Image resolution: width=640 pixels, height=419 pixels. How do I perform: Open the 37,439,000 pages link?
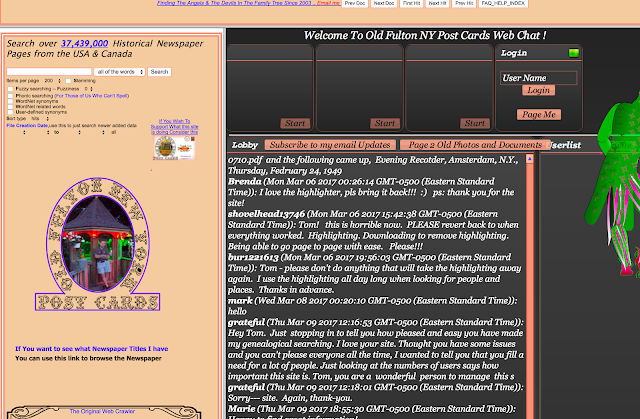click(84, 43)
